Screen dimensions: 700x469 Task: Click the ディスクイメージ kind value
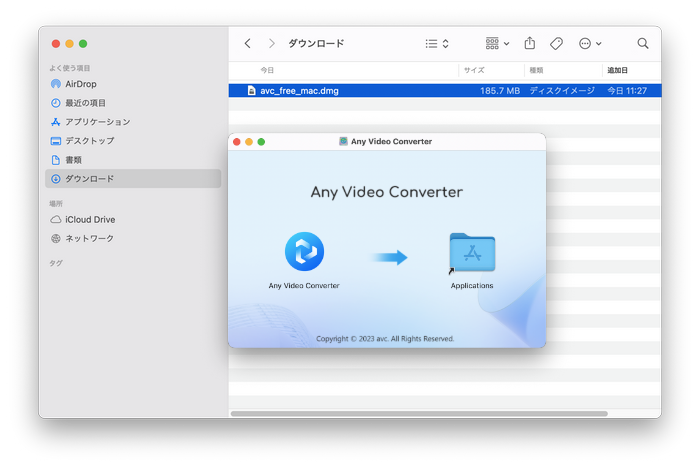click(x=562, y=91)
